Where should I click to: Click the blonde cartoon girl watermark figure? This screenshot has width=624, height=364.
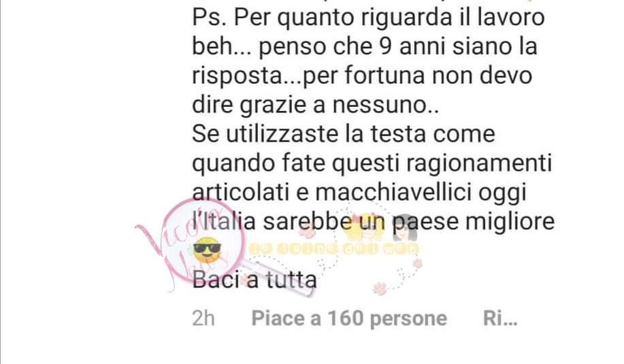click(x=364, y=228)
